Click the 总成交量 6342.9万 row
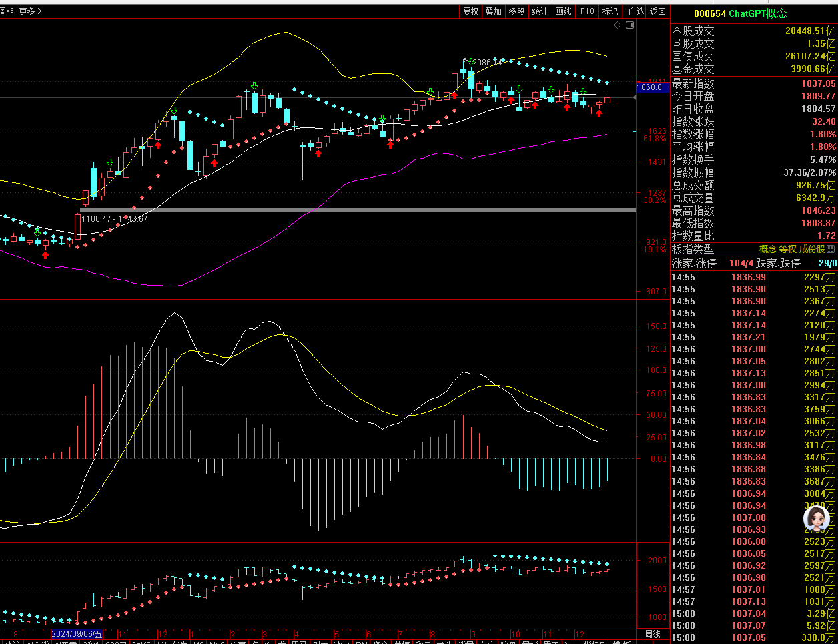 754,198
